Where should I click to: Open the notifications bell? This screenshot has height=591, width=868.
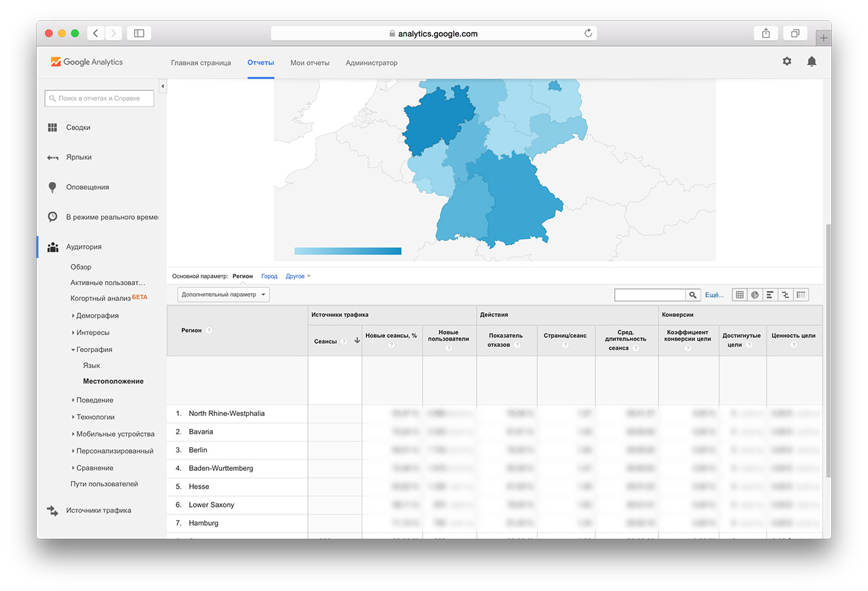811,62
